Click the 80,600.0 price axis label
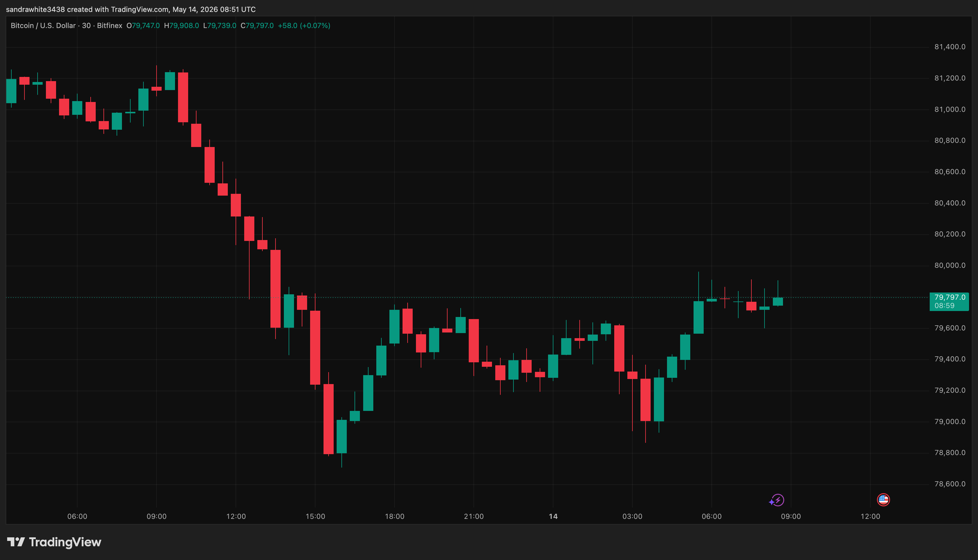The height and width of the screenshot is (560, 978). (950, 172)
